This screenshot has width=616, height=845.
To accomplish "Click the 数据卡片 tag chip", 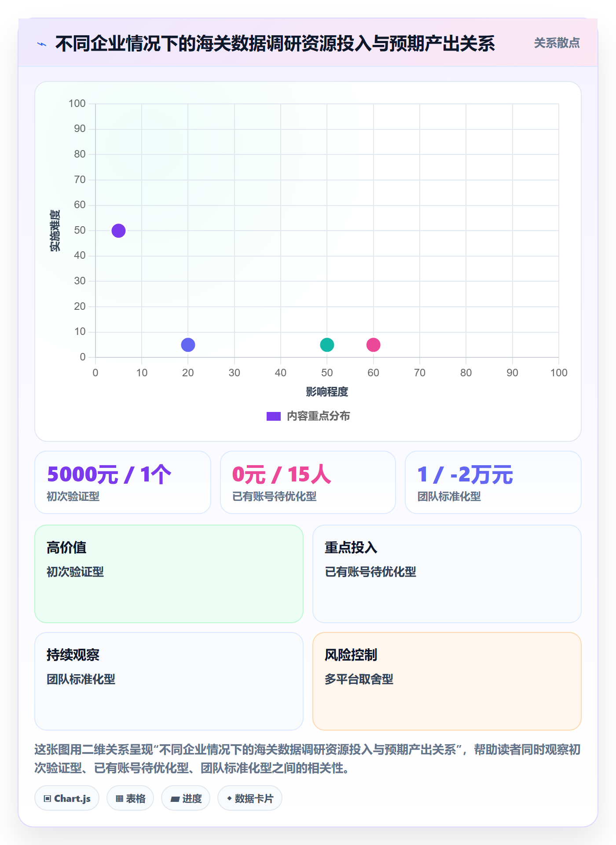I will [x=250, y=798].
